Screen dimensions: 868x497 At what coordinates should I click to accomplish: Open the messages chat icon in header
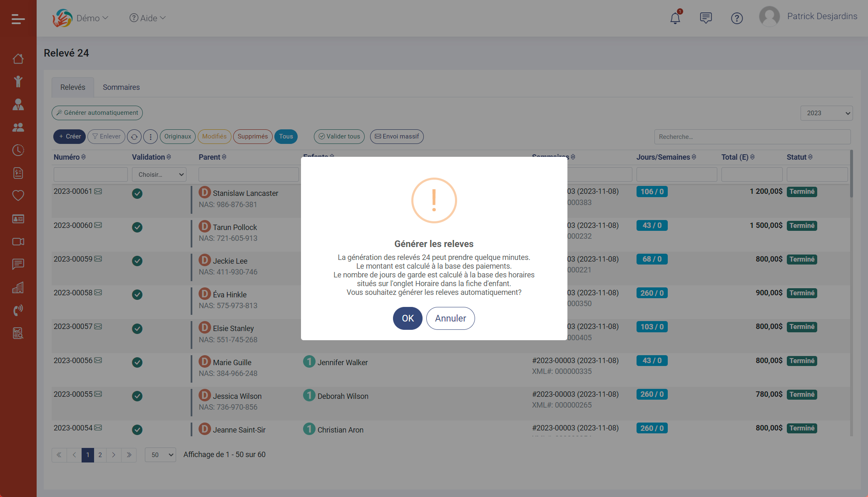click(x=706, y=18)
